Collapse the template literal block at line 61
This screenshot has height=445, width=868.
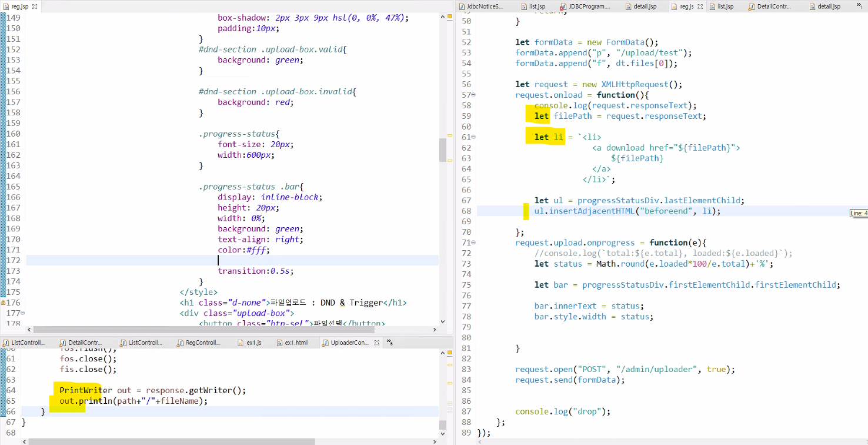click(x=474, y=137)
